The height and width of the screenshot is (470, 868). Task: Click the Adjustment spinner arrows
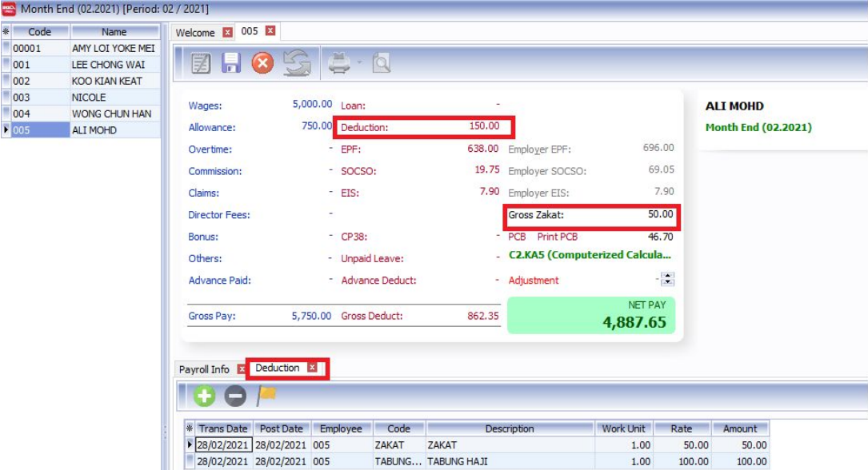(668, 280)
